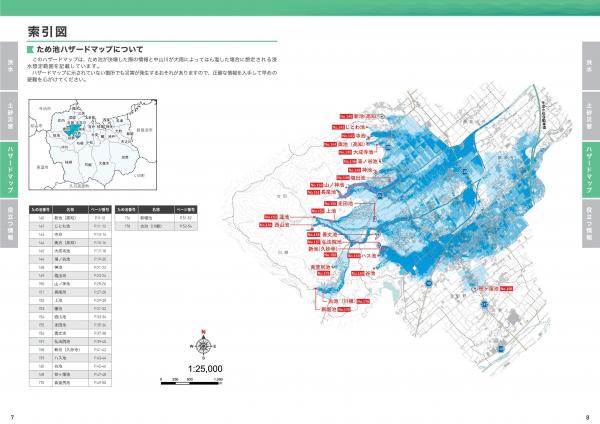The image size is (600, 424).
Task: Click the 長尾池 pond label
Action: 328,192
